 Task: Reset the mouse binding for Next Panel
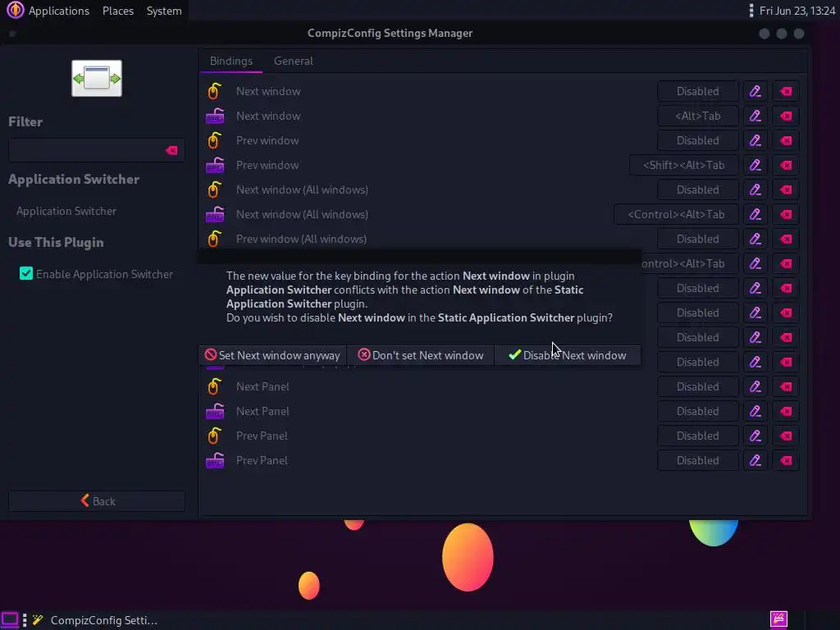pyautogui.click(x=786, y=386)
